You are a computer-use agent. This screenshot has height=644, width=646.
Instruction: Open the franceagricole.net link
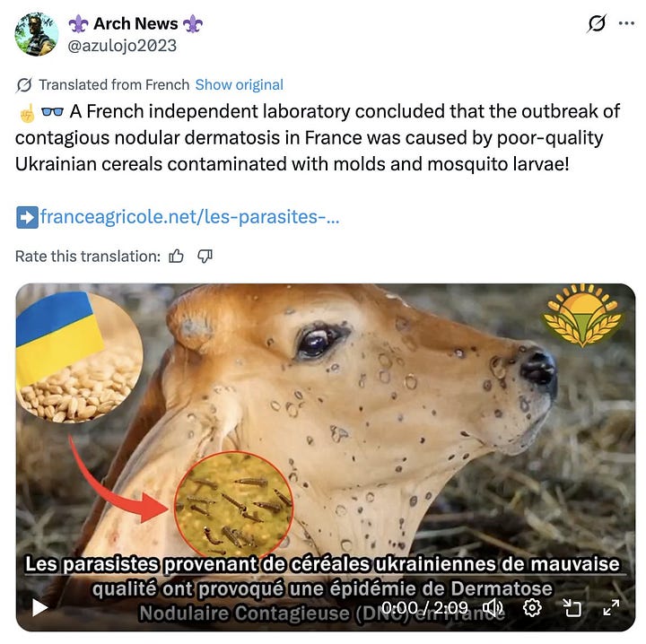pos(190,216)
